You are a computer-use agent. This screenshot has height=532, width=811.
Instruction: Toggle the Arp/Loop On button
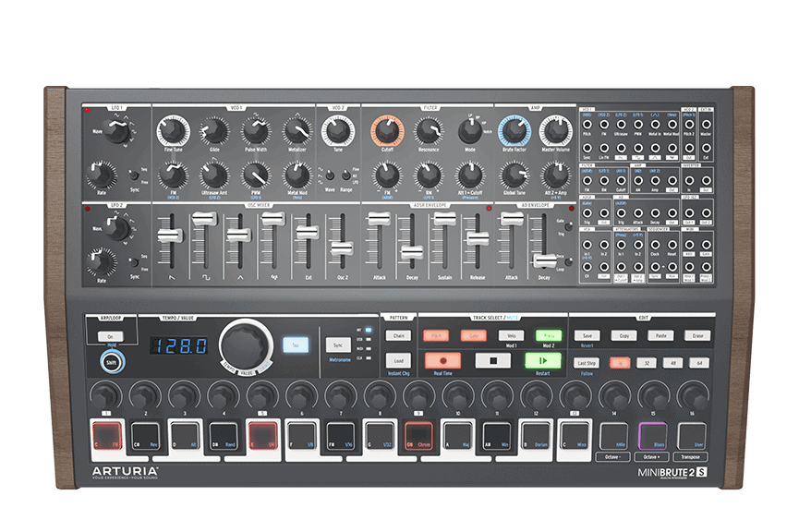coord(110,336)
